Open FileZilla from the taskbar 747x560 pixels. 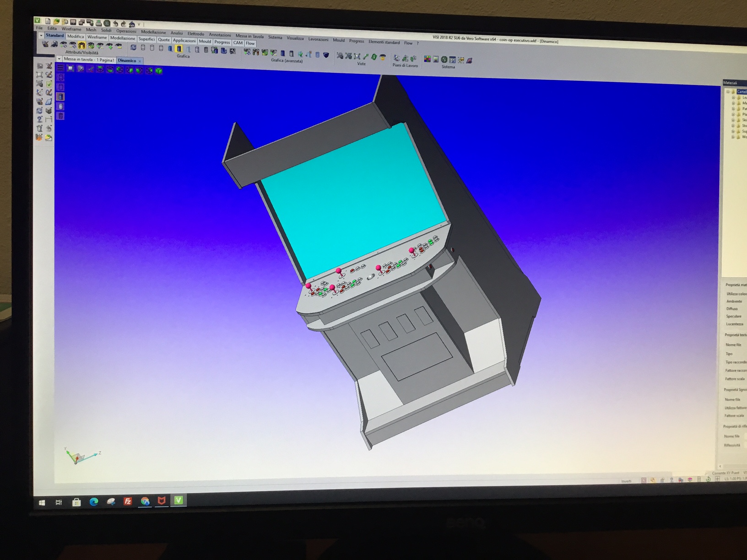128,501
